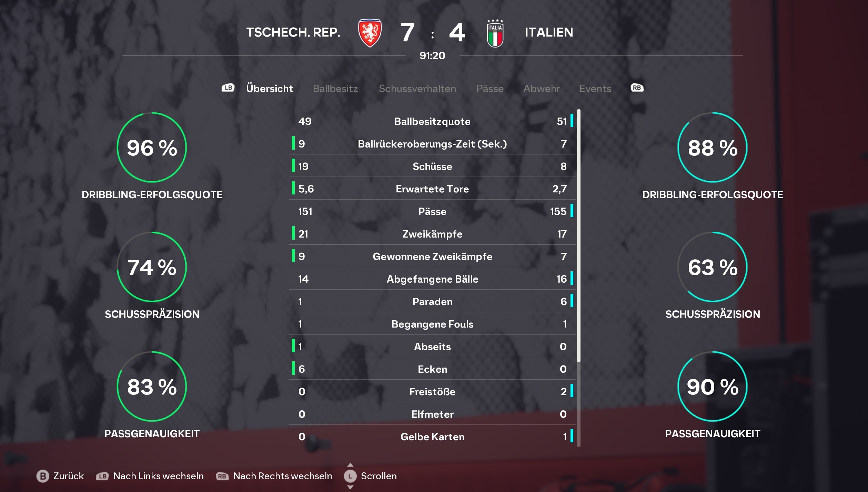This screenshot has width=868, height=492.
Task: Click the Zurück back label
Action: (x=68, y=476)
